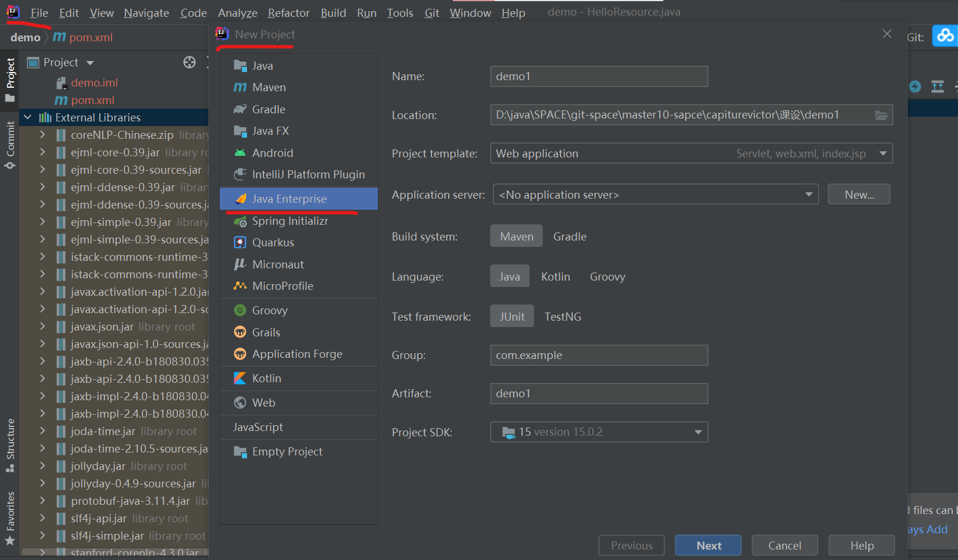Open the Commit tool window
Image resolution: width=958 pixels, height=560 pixels.
point(10,145)
